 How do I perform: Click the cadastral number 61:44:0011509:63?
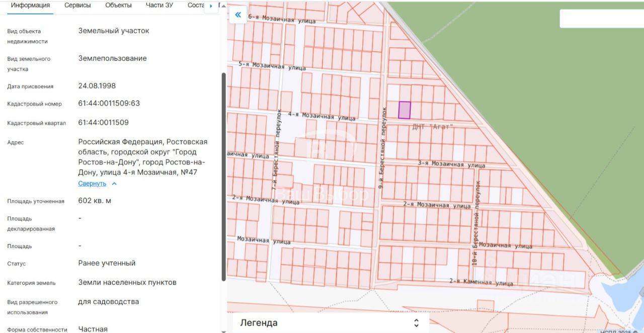click(109, 104)
